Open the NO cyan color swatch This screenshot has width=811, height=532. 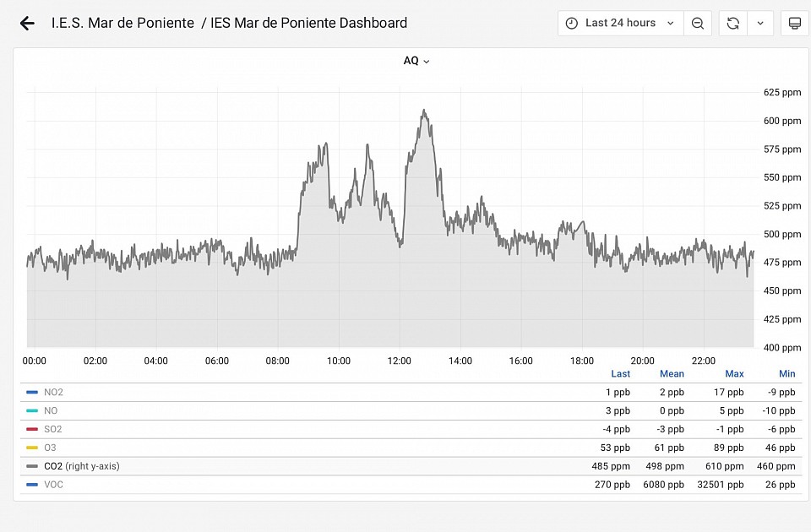click(32, 411)
